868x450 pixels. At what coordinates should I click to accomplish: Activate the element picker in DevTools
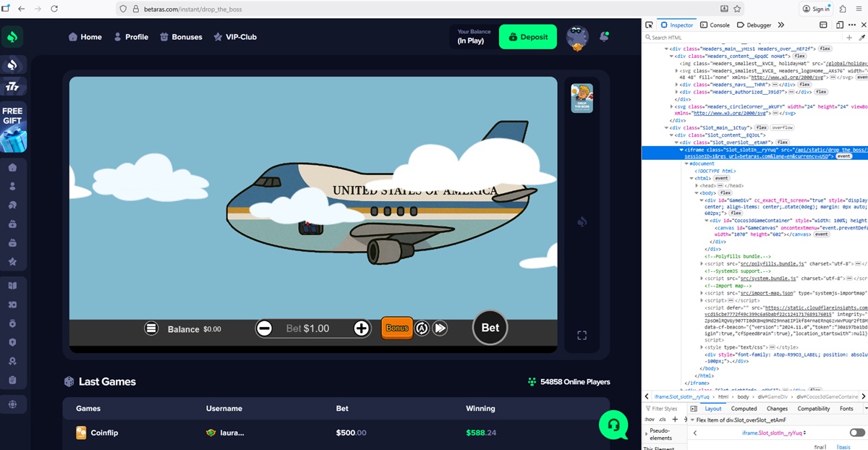(650, 25)
